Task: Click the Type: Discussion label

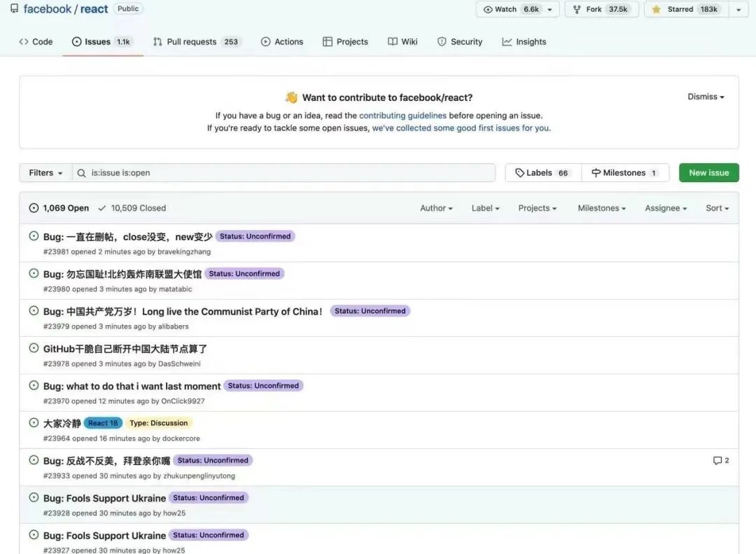Action: point(159,423)
